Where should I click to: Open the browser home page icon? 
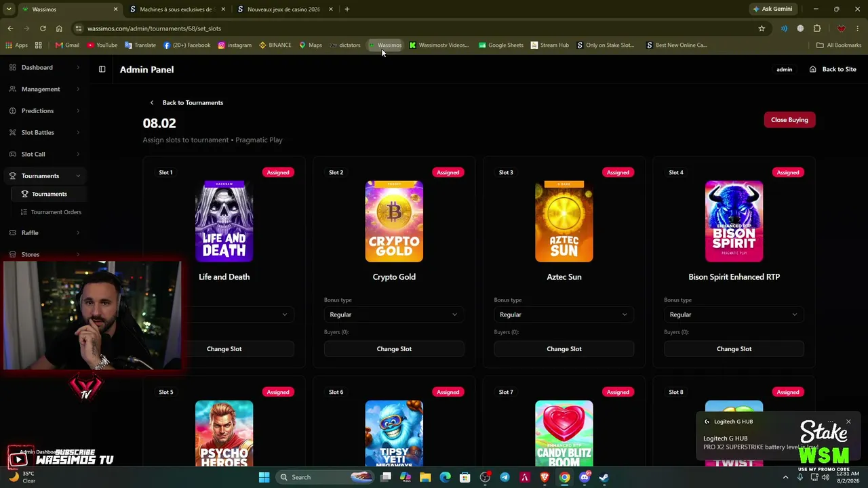coord(59,28)
